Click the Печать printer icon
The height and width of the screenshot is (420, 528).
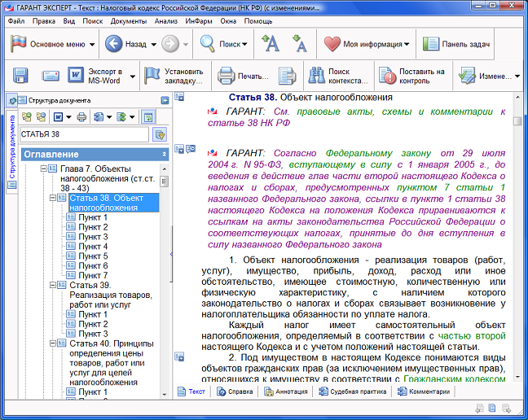point(227,76)
